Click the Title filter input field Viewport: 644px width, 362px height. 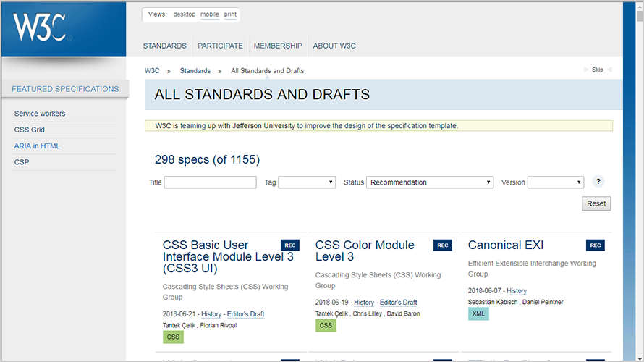point(211,182)
